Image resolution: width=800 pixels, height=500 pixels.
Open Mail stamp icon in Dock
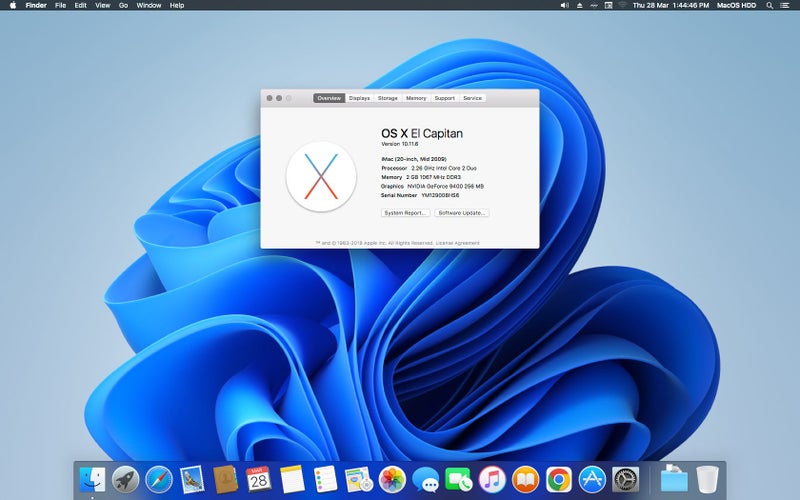tap(192, 480)
